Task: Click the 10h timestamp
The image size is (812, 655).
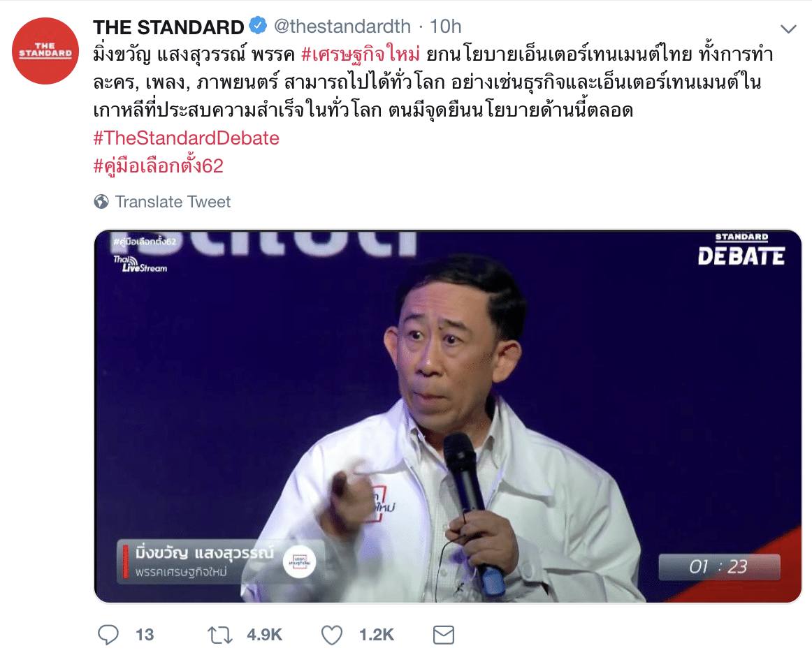Action: (445, 27)
